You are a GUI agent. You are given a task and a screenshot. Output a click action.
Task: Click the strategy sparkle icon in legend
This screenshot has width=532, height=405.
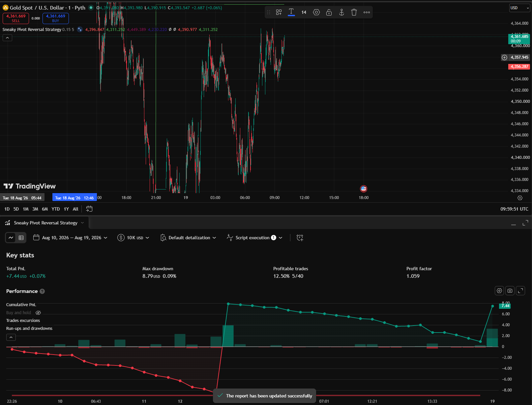(x=79, y=29)
